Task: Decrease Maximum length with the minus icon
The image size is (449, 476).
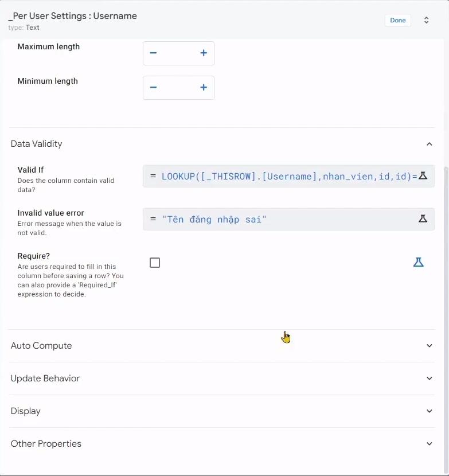Action: tap(153, 53)
